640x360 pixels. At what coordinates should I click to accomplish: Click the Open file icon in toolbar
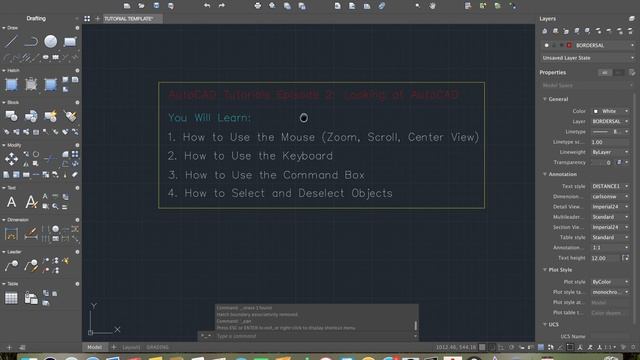point(141,5)
